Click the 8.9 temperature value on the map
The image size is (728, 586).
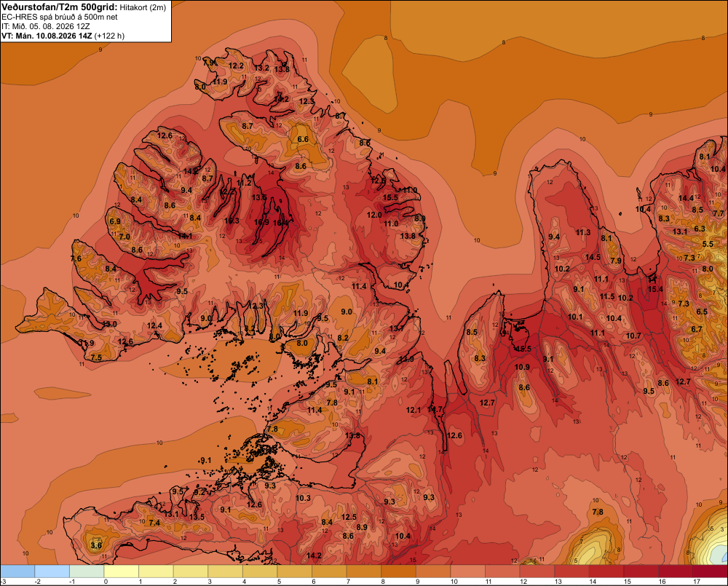(x=362, y=527)
